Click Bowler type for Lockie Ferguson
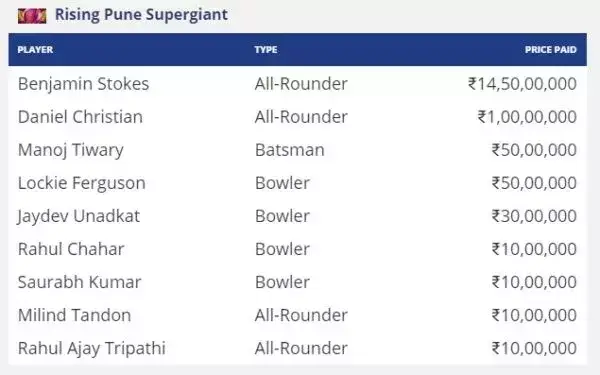Screen dimensions: 600x375 pyautogui.click(x=282, y=183)
